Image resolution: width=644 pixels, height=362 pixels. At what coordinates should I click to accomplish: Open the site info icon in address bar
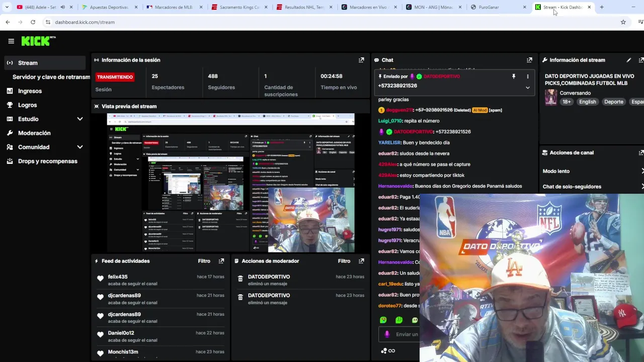pyautogui.click(x=48, y=22)
